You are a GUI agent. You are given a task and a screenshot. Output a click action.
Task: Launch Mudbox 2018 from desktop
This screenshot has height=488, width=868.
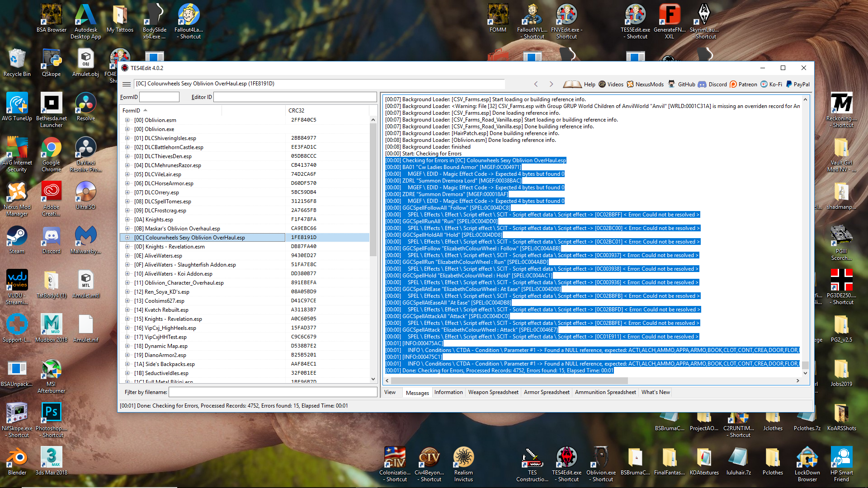(52, 328)
